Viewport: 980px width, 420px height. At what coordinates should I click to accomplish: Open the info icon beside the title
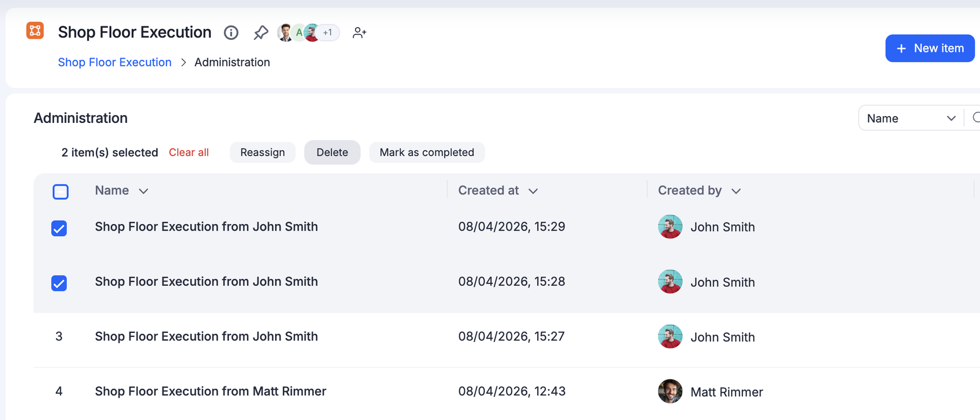click(x=231, y=32)
